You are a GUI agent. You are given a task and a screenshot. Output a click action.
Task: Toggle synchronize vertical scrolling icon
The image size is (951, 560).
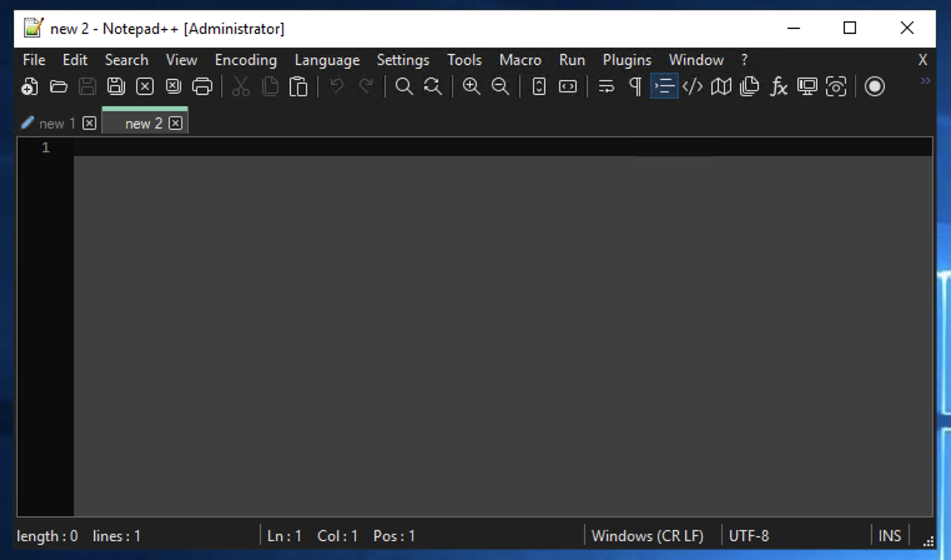[539, 86]
